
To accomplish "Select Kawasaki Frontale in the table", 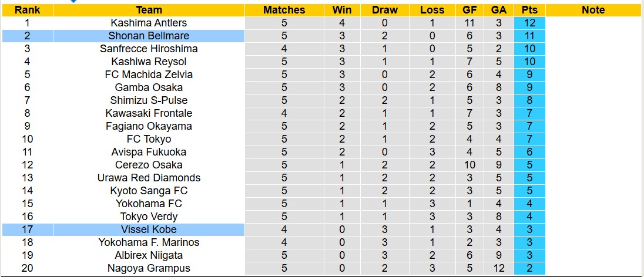I will (x=149, y=113).
